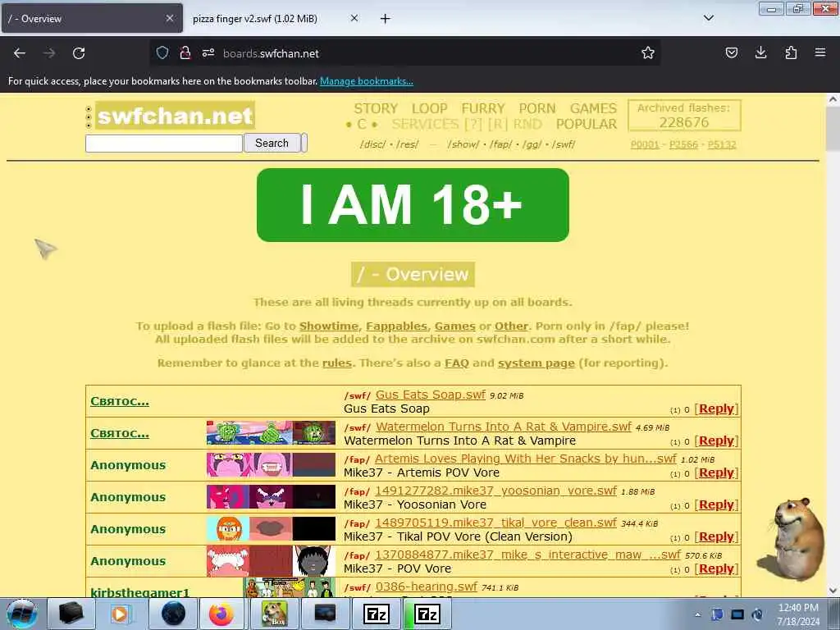Show hidden tray icons arrow
Viewport: 840px width, 630px height.
(697, 614)
